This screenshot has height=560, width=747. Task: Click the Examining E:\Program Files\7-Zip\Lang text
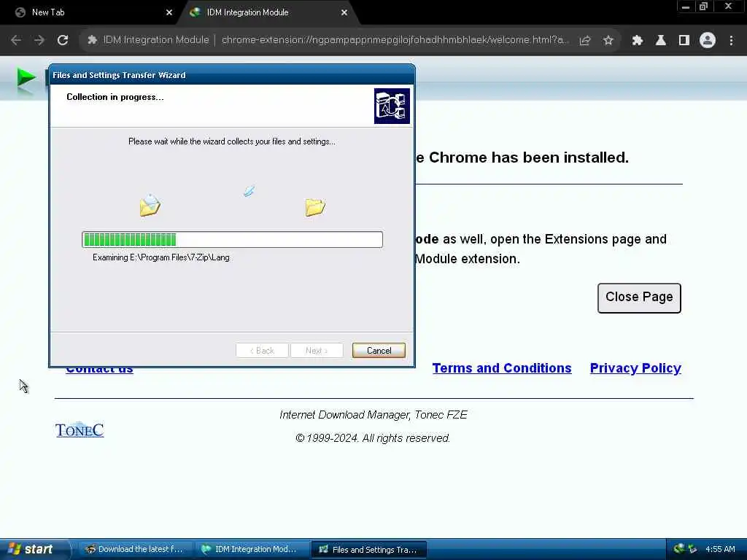161,257
